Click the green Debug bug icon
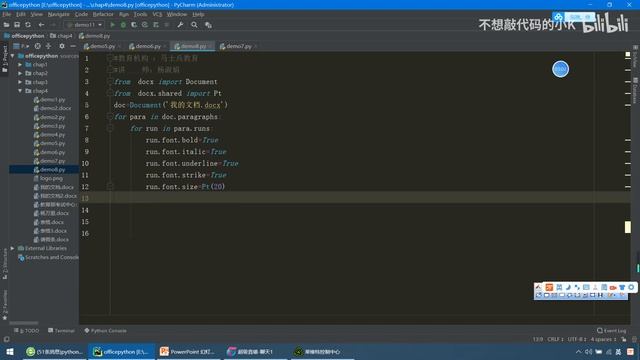 coord(123,25)
